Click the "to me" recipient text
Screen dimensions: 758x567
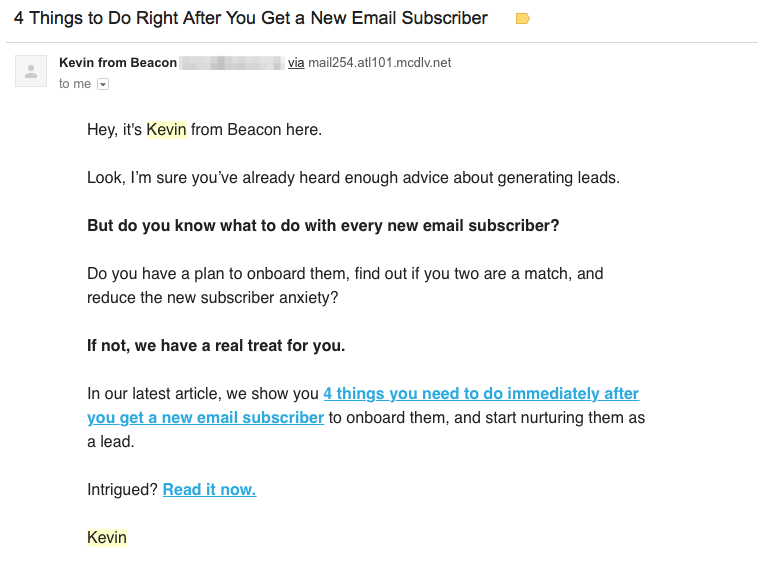click(x=75, y=84)
